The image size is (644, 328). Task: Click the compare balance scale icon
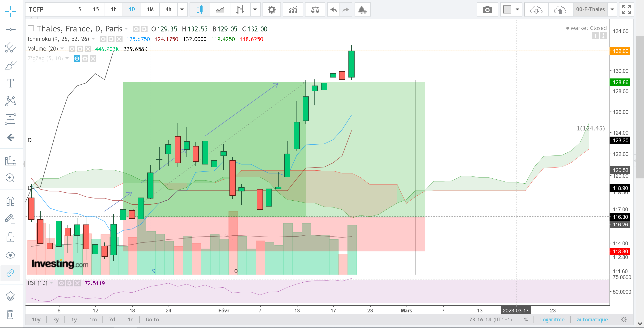pos(315,10)
